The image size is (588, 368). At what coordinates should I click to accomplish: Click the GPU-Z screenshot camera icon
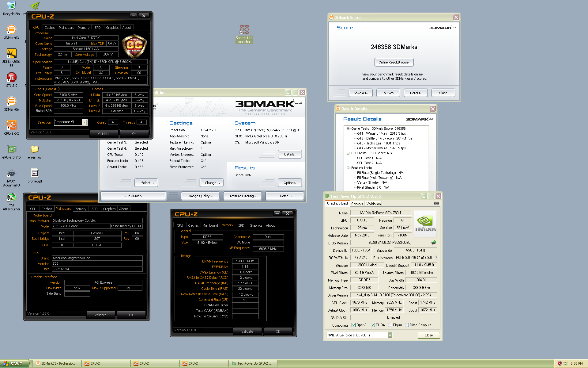[x=436, y=203]
